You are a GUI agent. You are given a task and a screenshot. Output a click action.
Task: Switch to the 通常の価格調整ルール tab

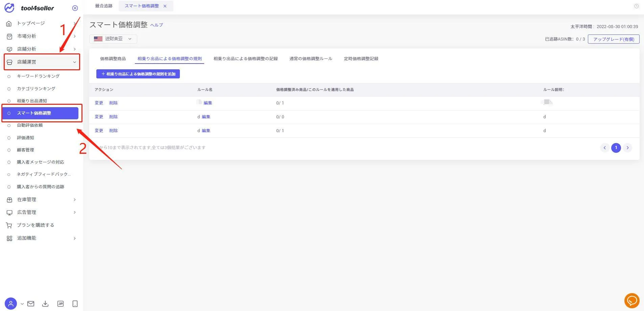tap(311, 58)
